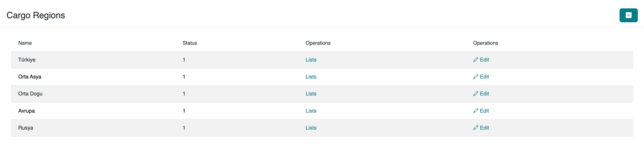Click the pencil icon in the Türkiye row
This screenshot has width=644, height=146.
tap(476, 60)
